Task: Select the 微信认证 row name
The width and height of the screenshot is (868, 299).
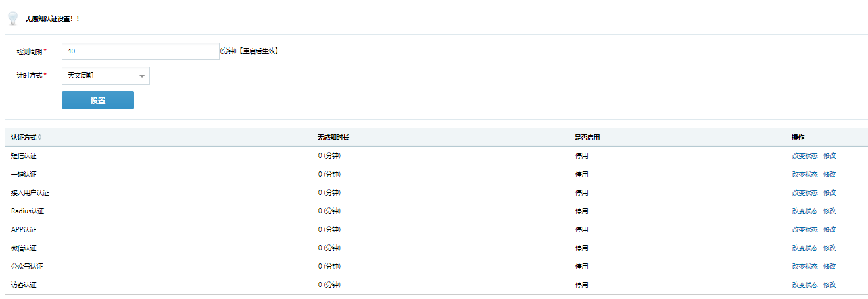Action: click(24, 248)
